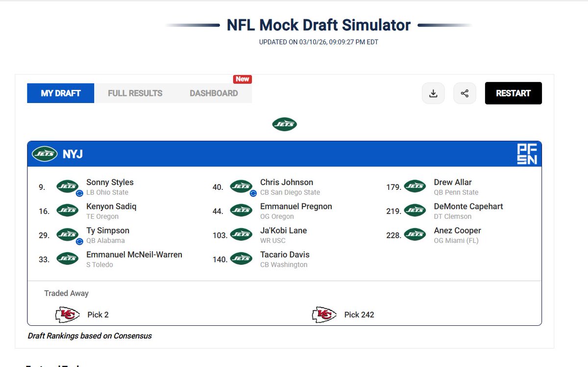Viewport: 588px width, 367px height.
Task: Click the Pick 242 text
Action: [x=359, y=315]
